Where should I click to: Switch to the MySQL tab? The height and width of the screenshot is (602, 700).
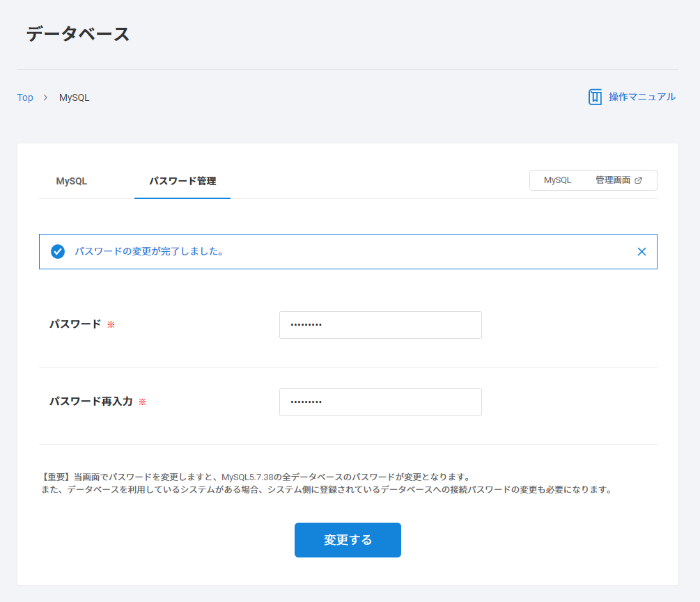pos(72,181)
